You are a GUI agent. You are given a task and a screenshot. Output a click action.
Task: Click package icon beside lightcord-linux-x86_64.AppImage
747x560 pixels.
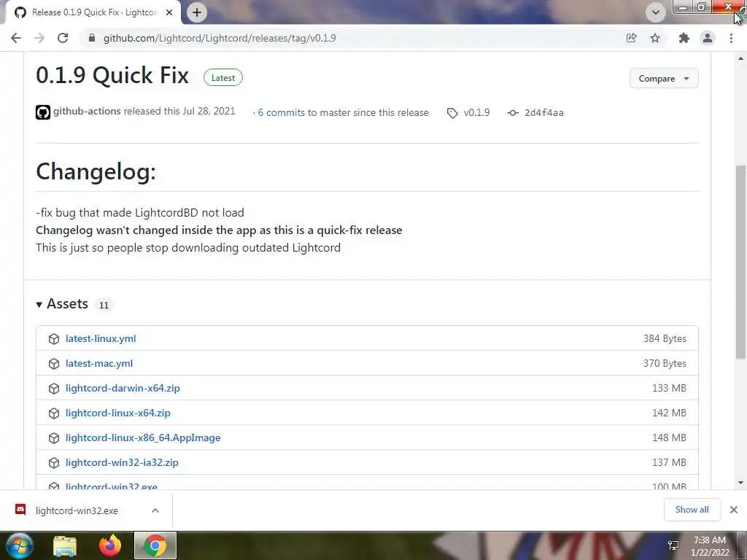(x=54, y=437)
